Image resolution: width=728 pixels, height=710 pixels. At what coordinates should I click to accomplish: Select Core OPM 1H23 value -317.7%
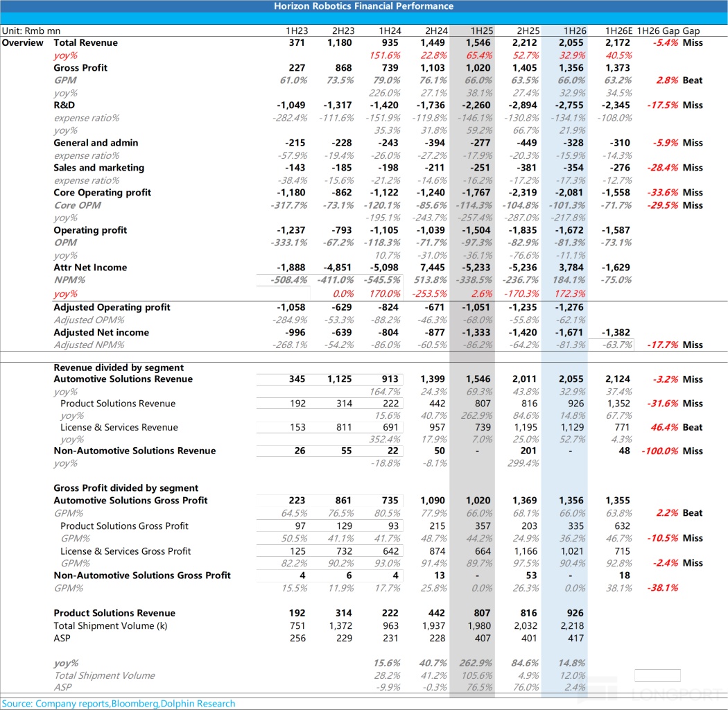289,205
